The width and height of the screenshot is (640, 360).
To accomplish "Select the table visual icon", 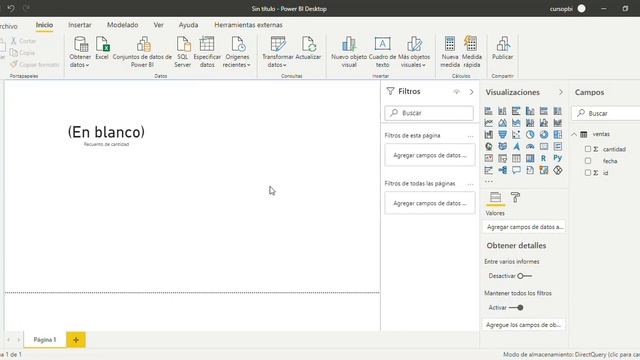I will pyautogui.click(x=516, y=158).
